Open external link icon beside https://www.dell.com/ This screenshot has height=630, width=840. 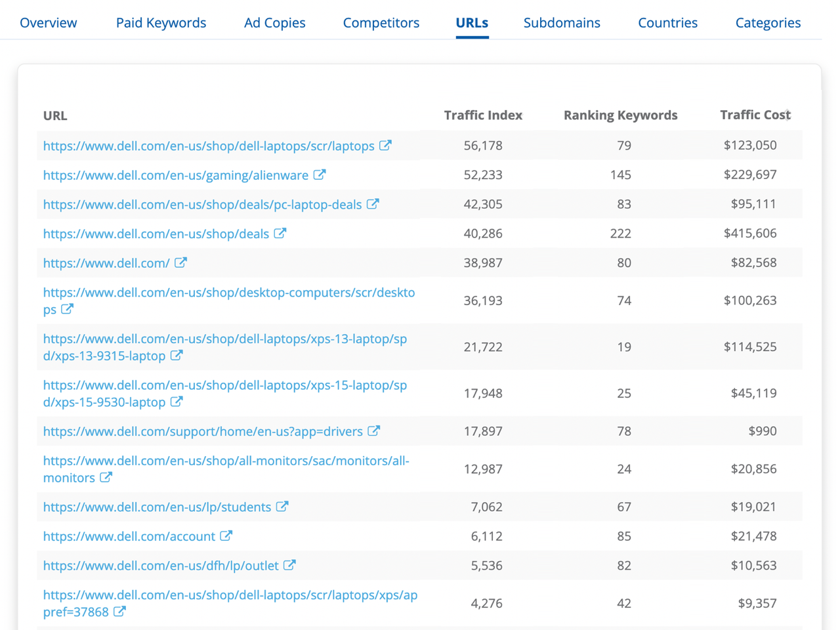click(181, 262)
